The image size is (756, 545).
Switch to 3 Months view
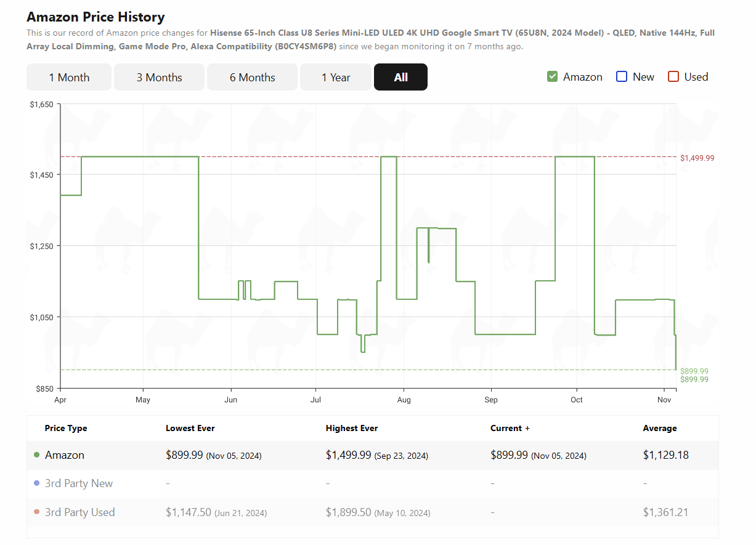click(159, 77)
